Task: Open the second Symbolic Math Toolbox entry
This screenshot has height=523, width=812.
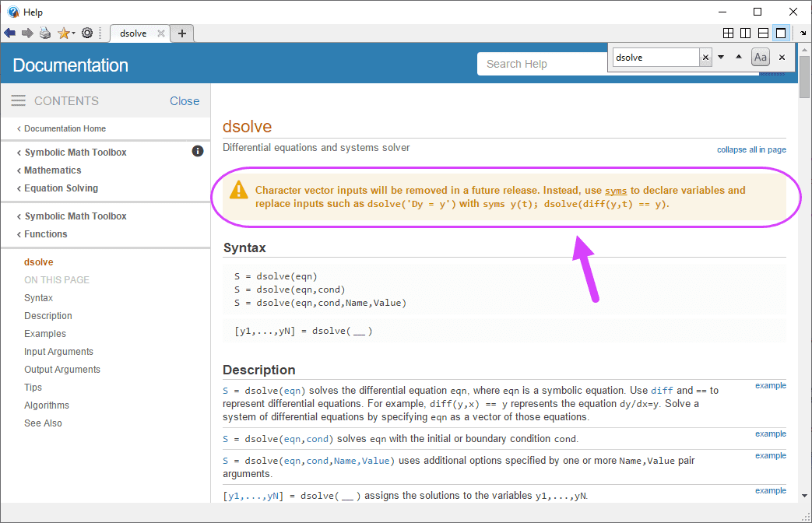Action: pos(76,216)
